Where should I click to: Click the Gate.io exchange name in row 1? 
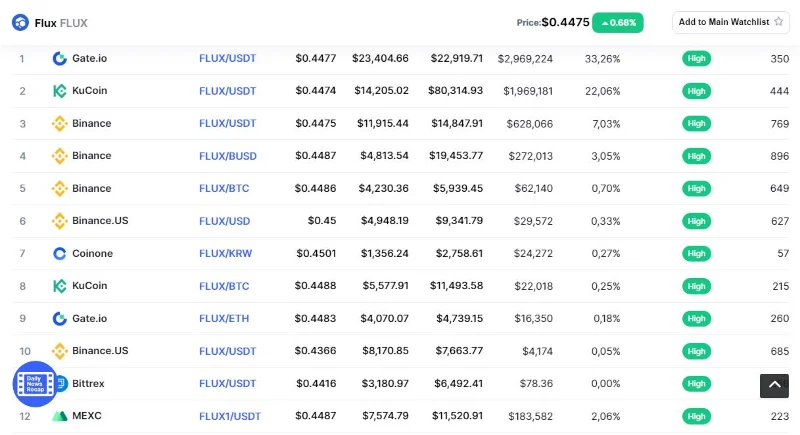pos(89,58)
